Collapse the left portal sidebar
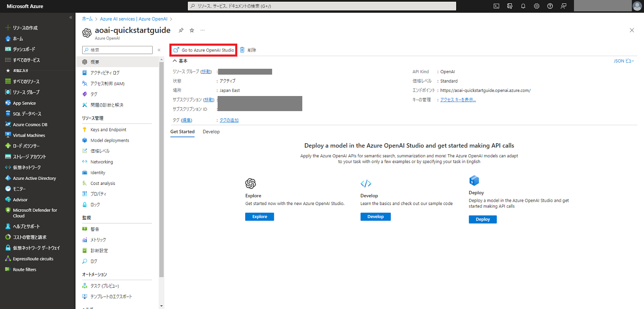Image resolution: width=644 pixels, height=309 pixels. (x=70, y=17)
